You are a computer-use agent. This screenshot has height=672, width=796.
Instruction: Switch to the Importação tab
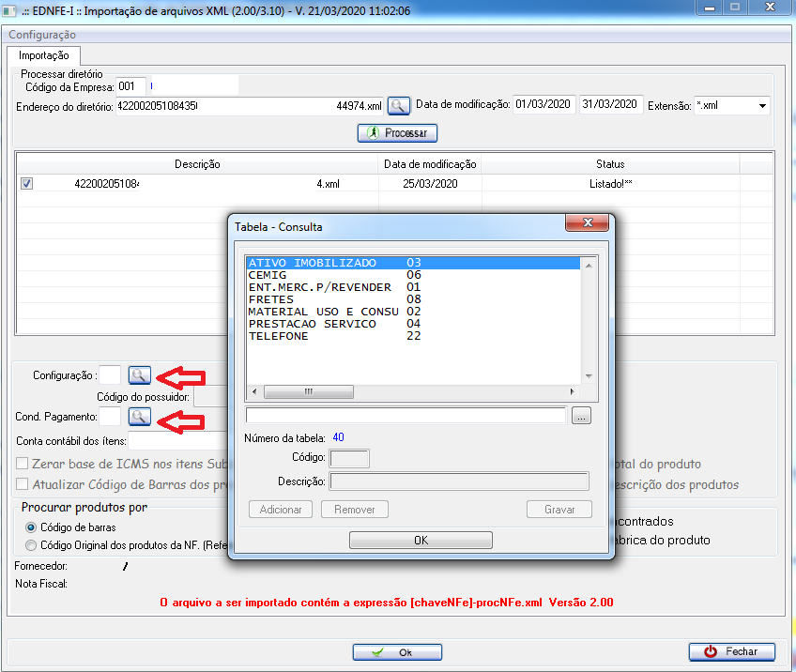pos(44,56)
